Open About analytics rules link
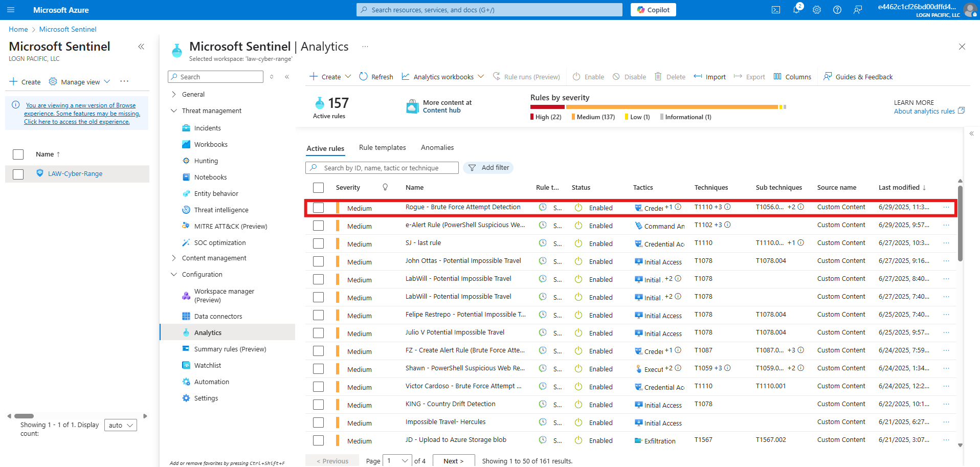Viewport: 980px width, 467px height. [x=929, y=111]
